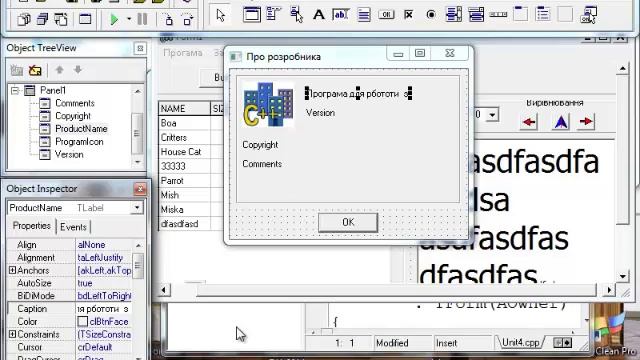Click the Caption property value field
Screen dimensions: 640x360
[x=104, y=309]
